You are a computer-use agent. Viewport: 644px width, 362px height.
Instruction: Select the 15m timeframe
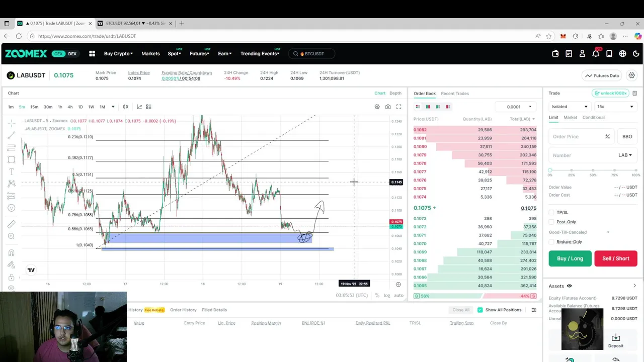pyautogui.click(x=34, y=107)
